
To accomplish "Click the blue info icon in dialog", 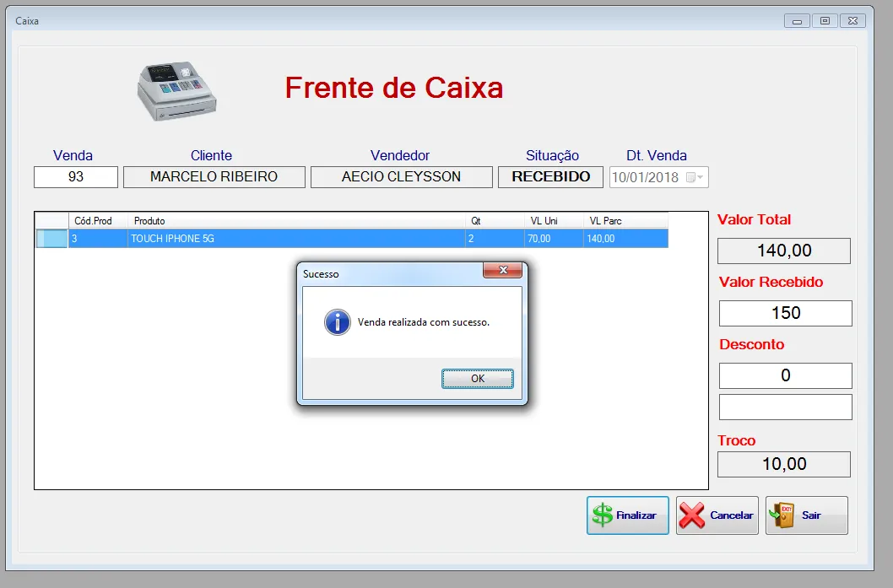I will click(338, 322).
